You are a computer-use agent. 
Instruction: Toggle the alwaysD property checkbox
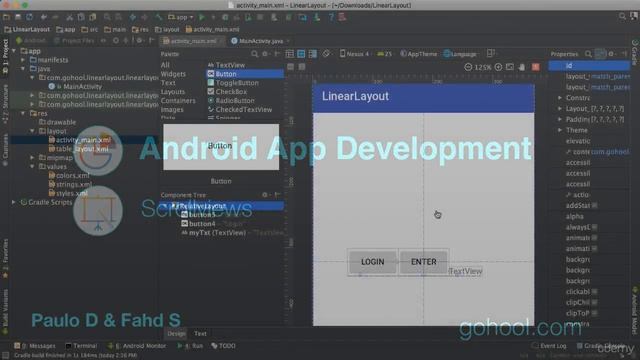(x=595, y=227)
